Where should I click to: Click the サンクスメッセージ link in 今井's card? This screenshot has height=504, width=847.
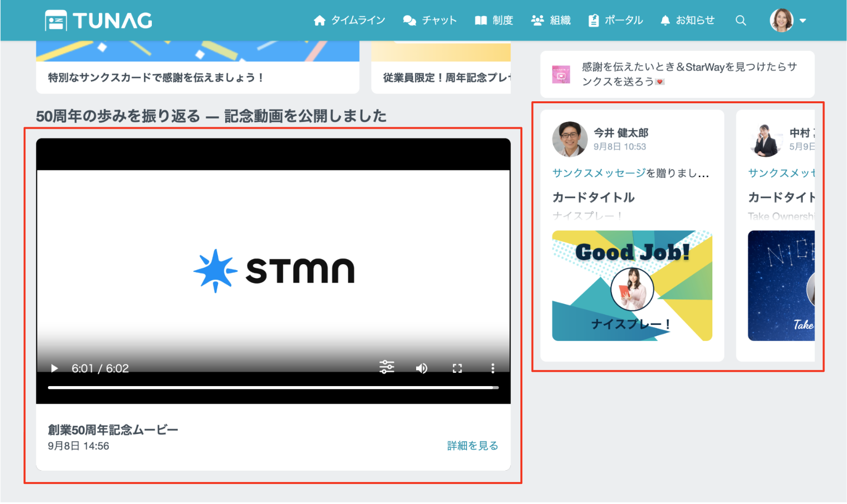tap(599, 173)
